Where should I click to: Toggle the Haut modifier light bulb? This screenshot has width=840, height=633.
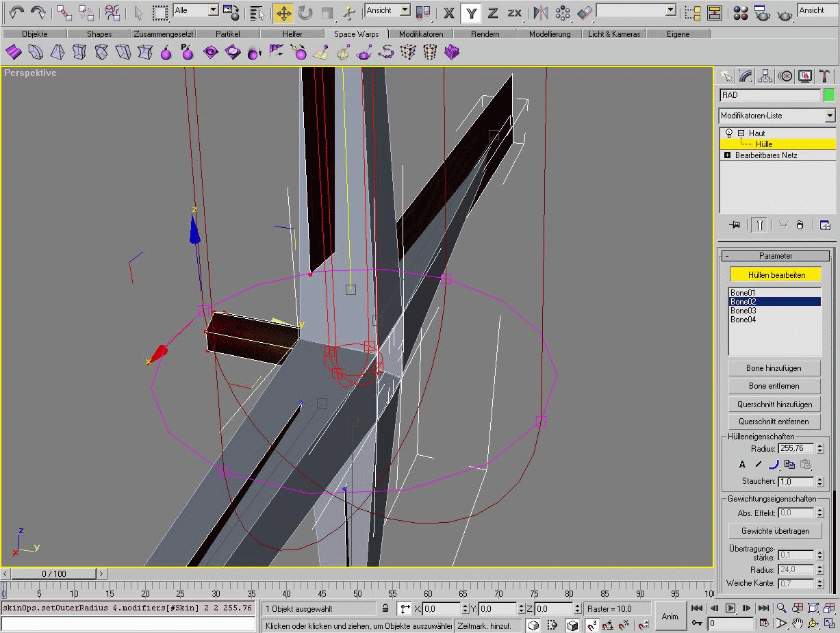tap(729, 133)
